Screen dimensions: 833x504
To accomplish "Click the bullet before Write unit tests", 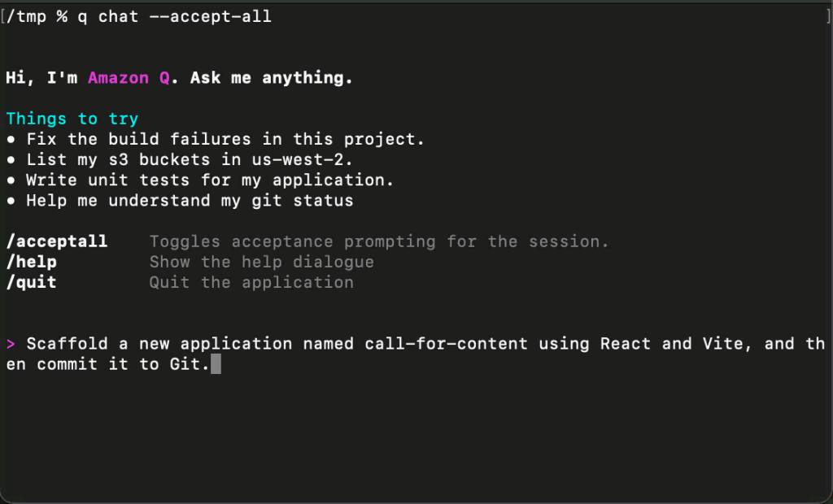I will click(11, 180).
